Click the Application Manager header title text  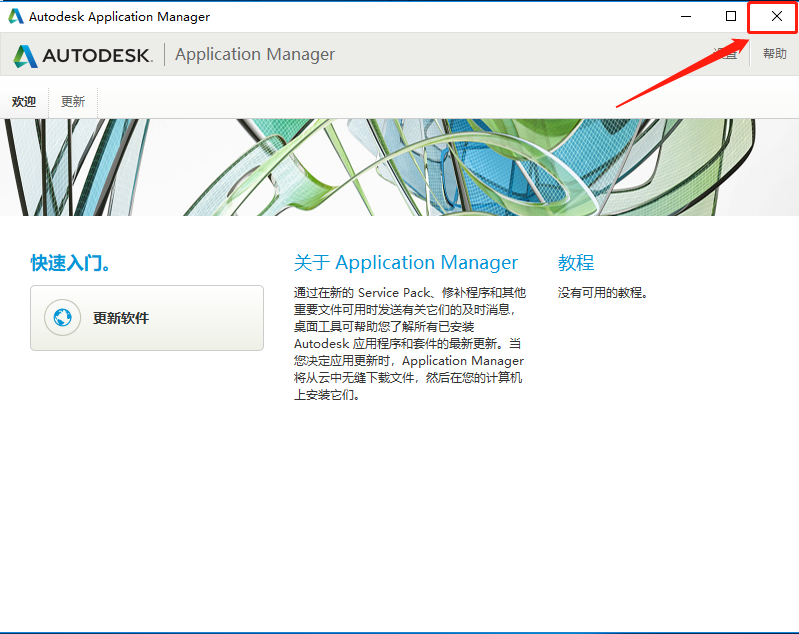255,54
